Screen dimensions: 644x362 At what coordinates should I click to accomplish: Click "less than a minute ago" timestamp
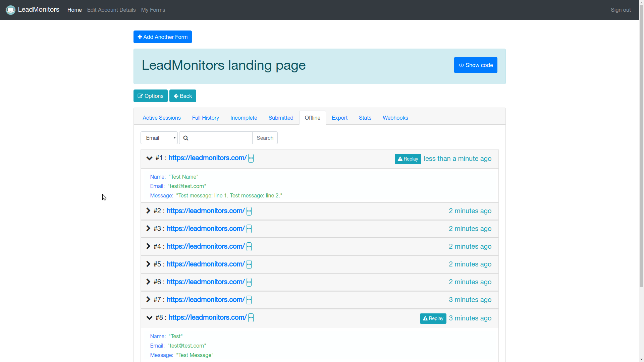click(458, 159)
